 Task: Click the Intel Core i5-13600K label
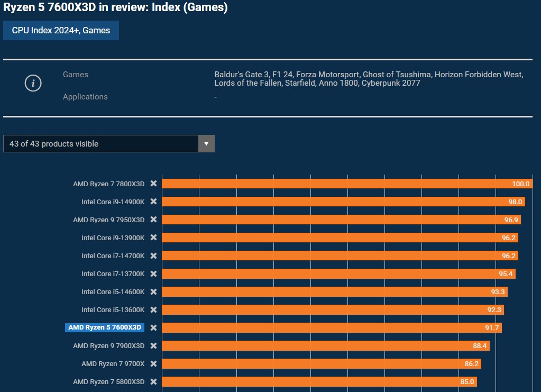tap(113, 309)
